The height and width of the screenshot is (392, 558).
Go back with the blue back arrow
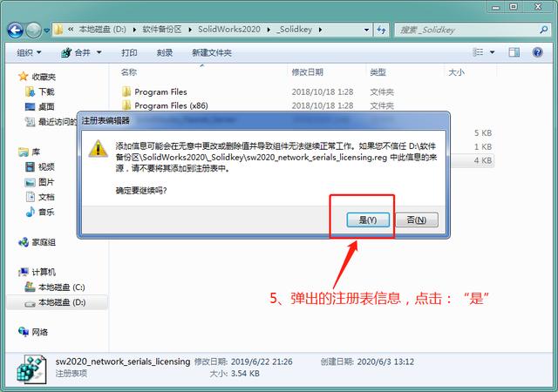pos(16,30)
